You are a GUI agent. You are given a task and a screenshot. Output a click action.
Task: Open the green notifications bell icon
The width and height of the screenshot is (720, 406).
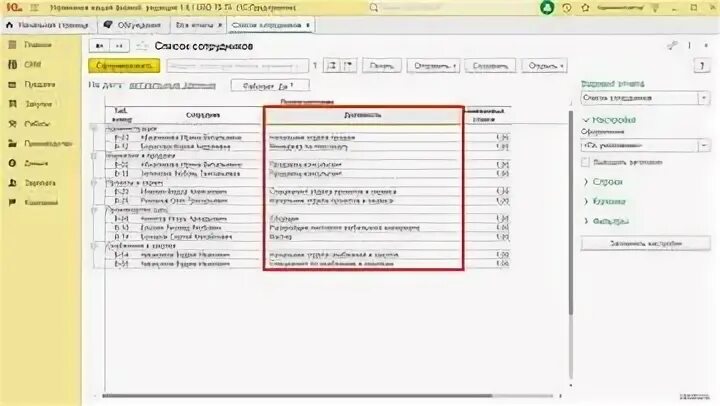click(x=546, y=8)
